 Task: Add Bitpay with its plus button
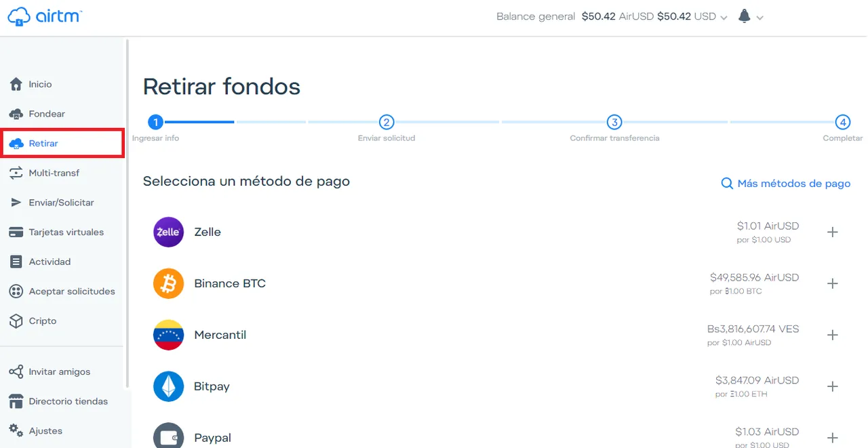[x=833, y=386]
